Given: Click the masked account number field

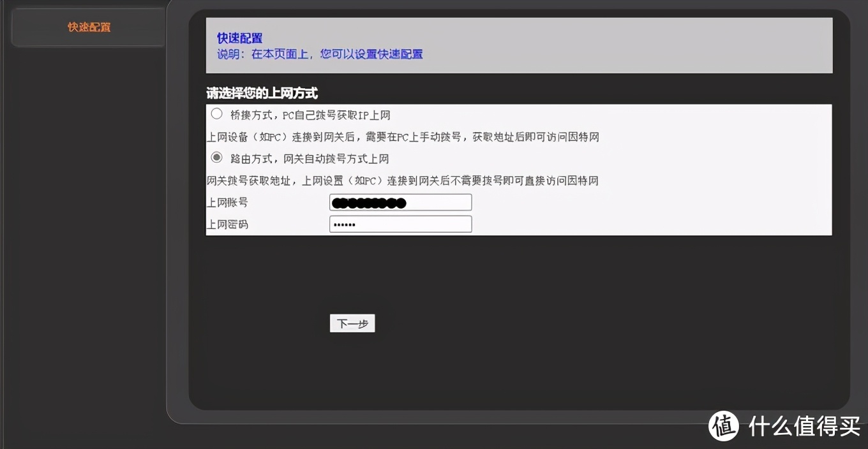Looking at the screenshot, I should click(x=400, y=202).
